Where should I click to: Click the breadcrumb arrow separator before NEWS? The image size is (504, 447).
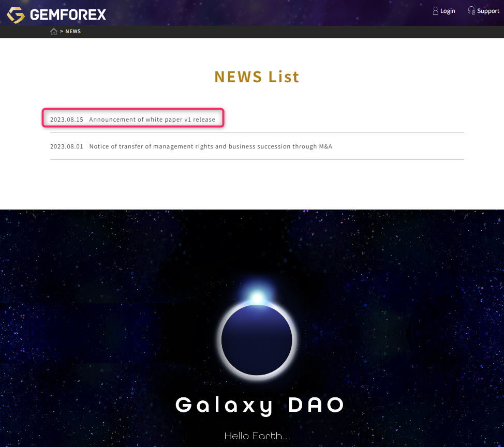coord(62,31)
